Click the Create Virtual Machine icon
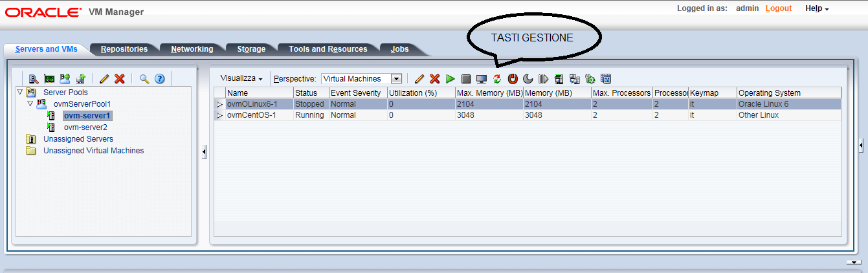This screenshot has height=273, width=868. [x=81, y=79]
